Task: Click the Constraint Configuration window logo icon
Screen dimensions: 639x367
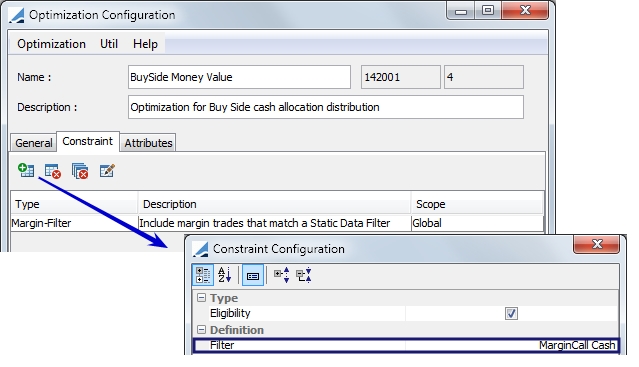Action: pos(201,249)
